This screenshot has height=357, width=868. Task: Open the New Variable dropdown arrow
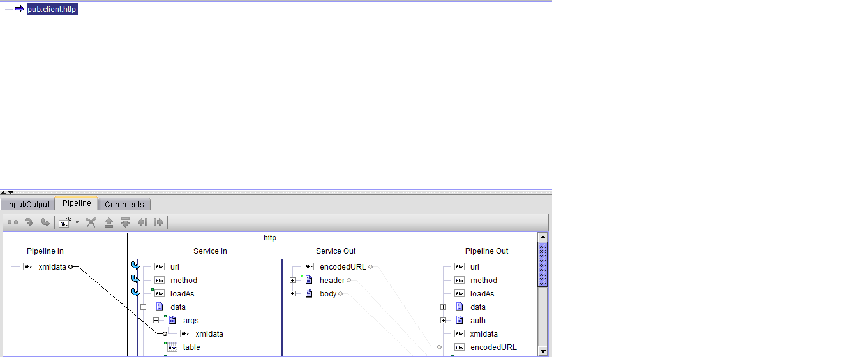77,222
